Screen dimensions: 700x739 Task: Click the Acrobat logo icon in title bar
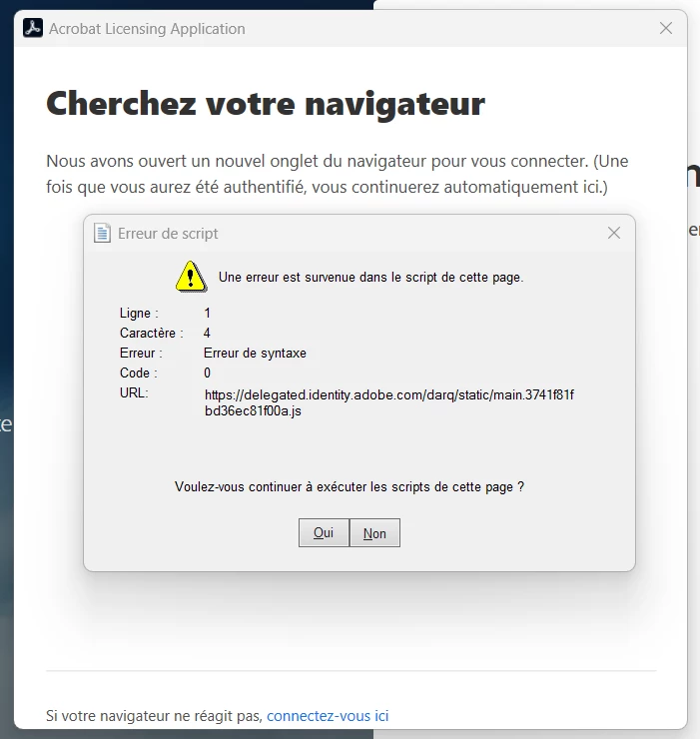33,28
